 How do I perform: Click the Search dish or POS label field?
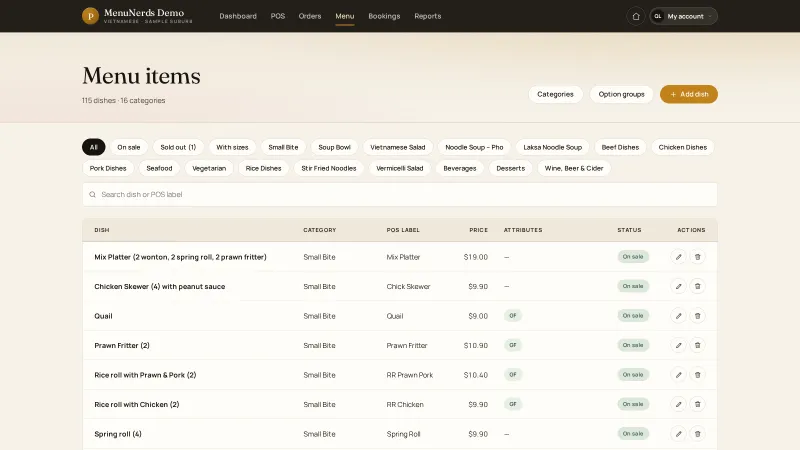click(x=399, y=194)
